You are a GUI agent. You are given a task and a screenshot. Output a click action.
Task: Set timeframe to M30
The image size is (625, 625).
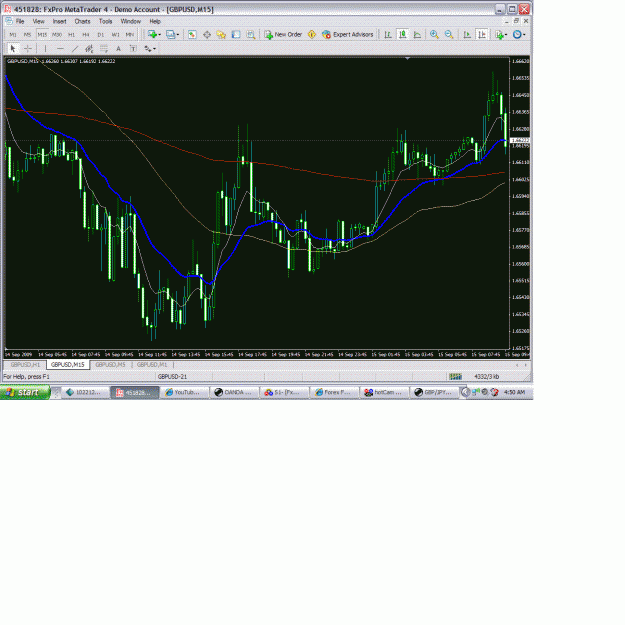[x=57, y=35]
